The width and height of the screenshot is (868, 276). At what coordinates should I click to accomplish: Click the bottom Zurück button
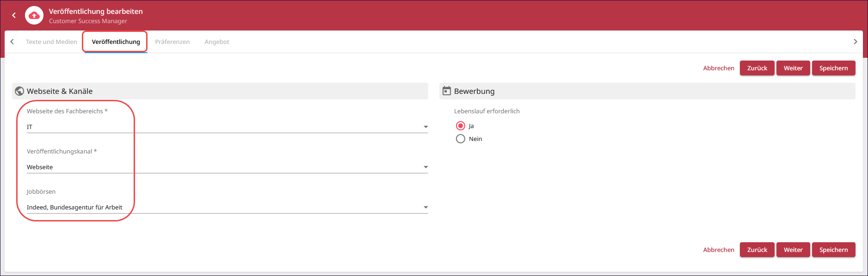[x=757, y=250]
